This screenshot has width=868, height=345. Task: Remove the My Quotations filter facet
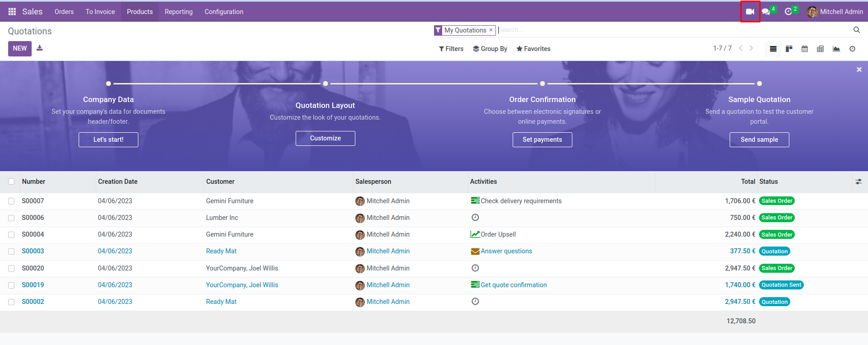pos(491,30)
